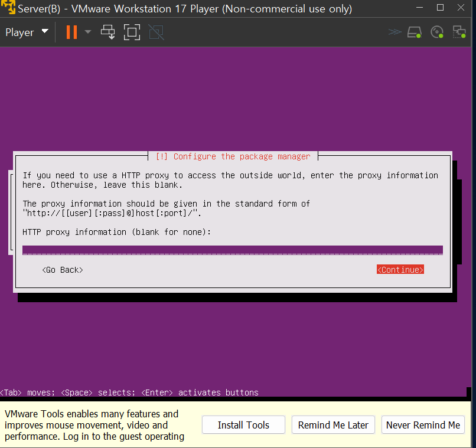This screenshot has height=448, width=476.
Task: Pause the virtual machine
Action: point(71,32)
